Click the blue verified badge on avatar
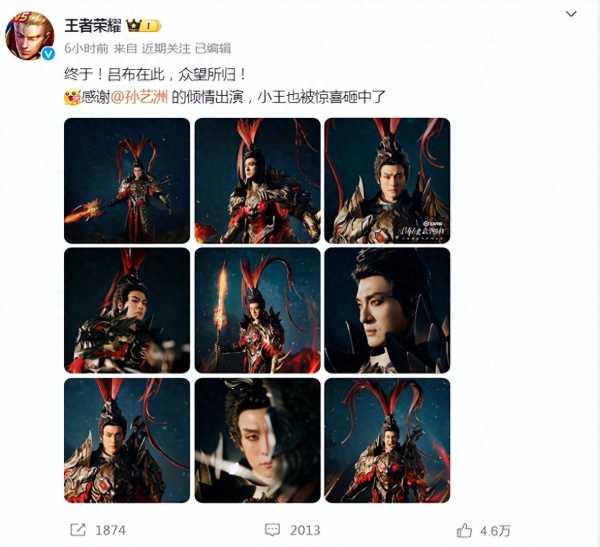The image size is (600, 547). click(48, 54)
